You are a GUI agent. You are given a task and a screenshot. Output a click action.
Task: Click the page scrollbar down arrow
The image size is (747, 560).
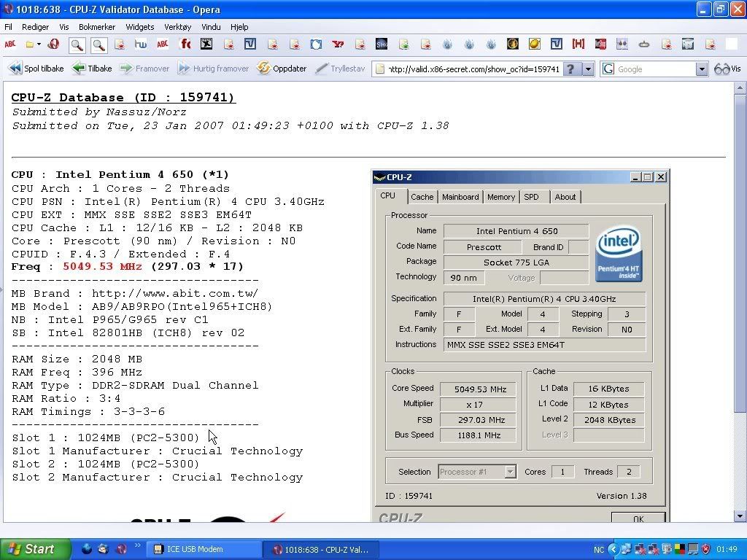[740, 516]
